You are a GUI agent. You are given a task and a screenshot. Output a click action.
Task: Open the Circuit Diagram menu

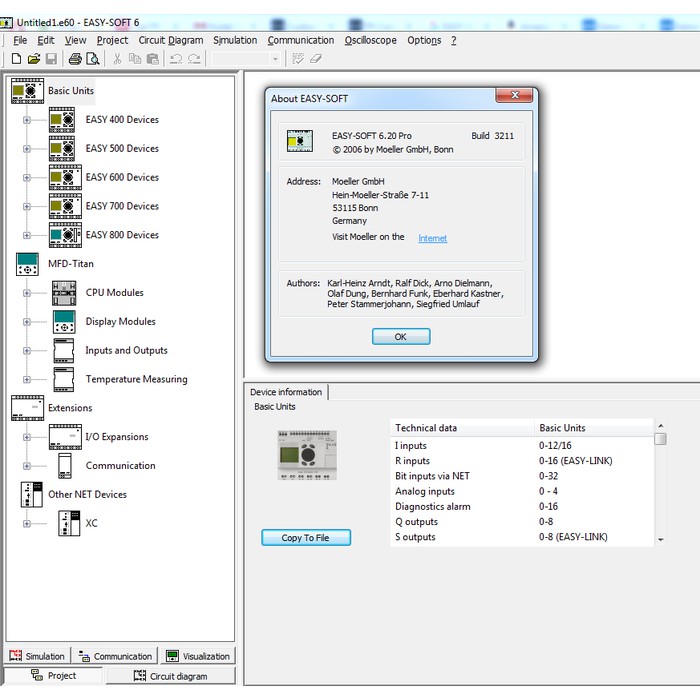pos(170,40)
